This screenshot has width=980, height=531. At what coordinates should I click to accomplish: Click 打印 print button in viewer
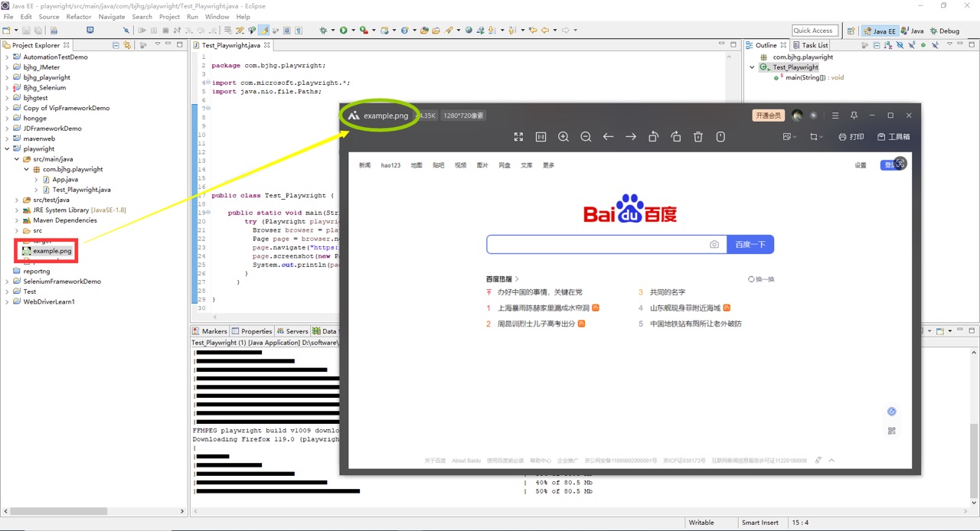click(x=851, y=137)
